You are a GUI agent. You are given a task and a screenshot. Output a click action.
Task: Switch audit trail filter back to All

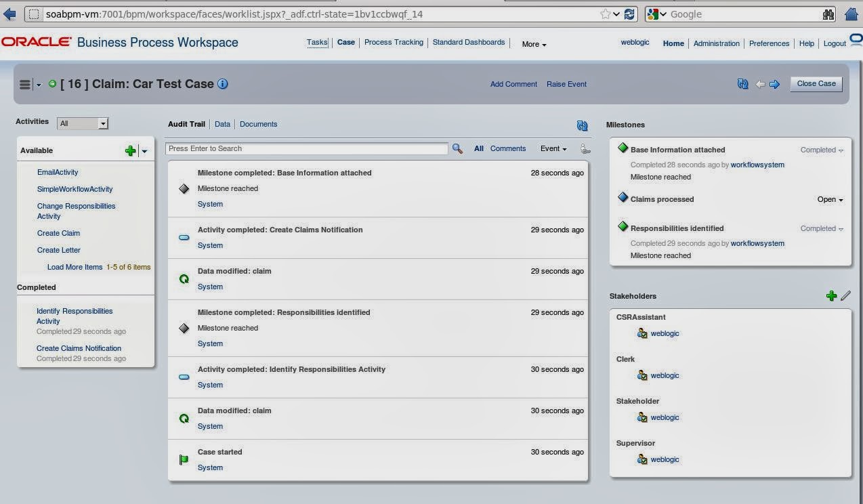pyautogui.click(x=479, y=148)
